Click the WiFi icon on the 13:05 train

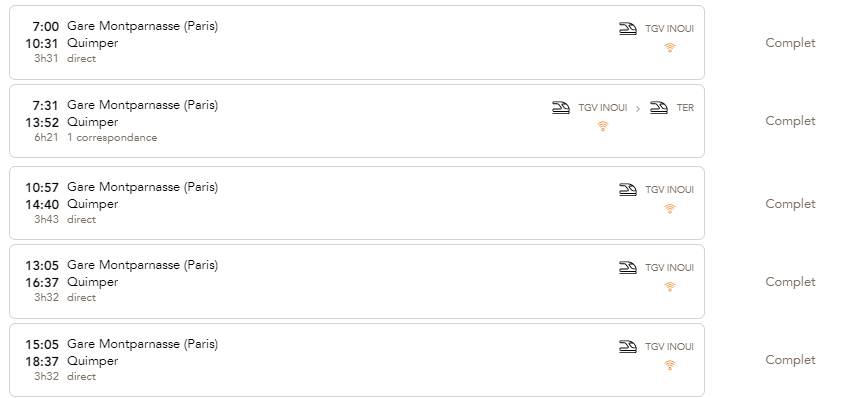pos(669,287)
